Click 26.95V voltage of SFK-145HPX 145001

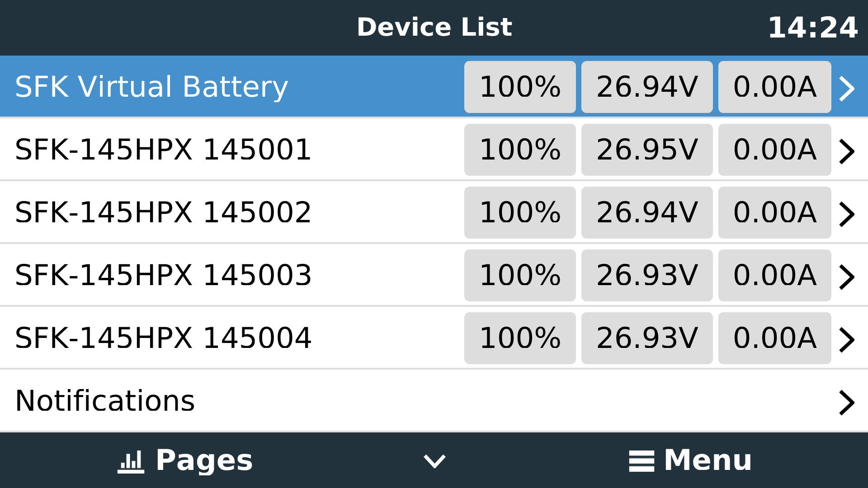point(647,150)
